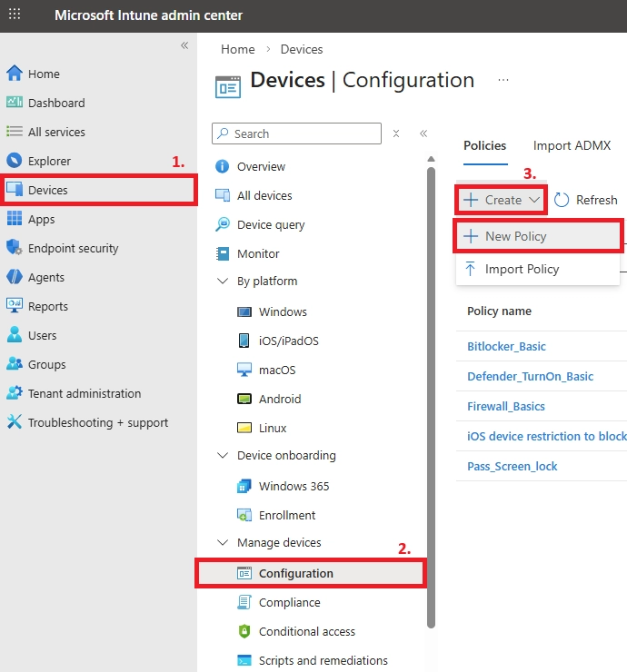Click the Overview info icon
This screenshot has width=627, height=672.
pos(222,166)
